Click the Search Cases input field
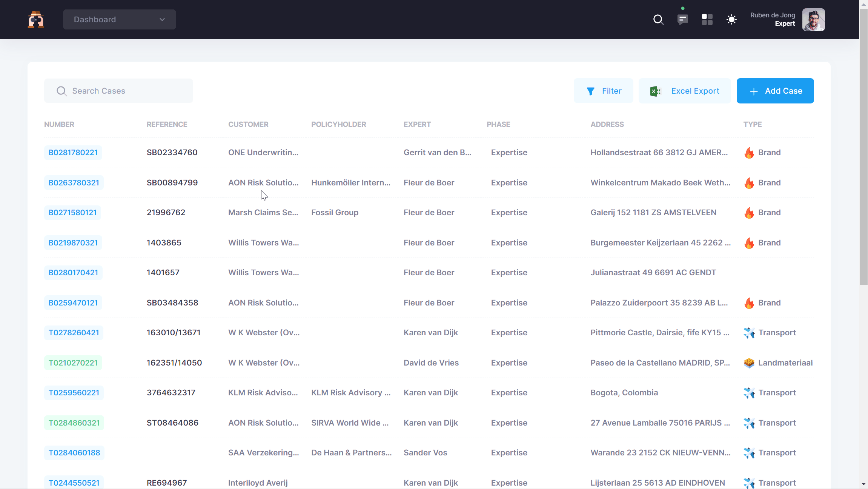The width and height of the screenshot is (868, 489). pos(118,91)
